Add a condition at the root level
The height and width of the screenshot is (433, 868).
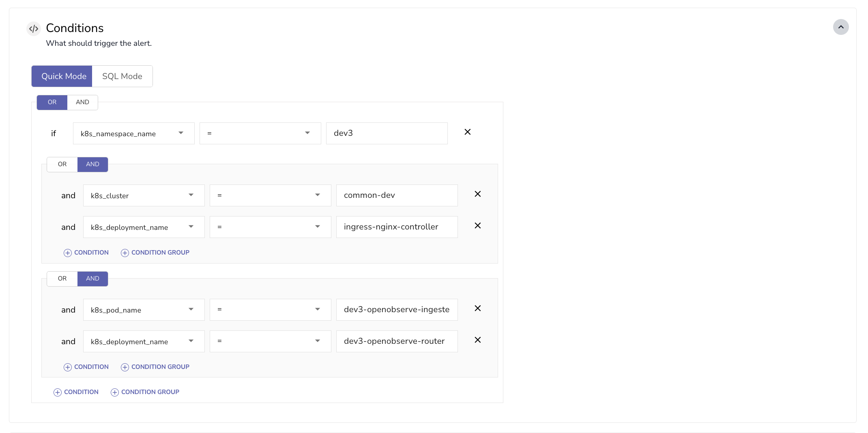[76, 392]
